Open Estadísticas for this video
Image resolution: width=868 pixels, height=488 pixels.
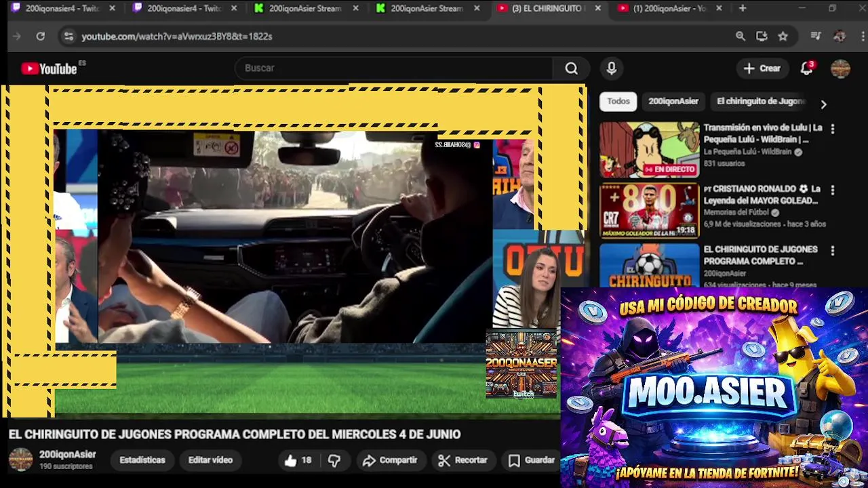click(x=142, y=460)
